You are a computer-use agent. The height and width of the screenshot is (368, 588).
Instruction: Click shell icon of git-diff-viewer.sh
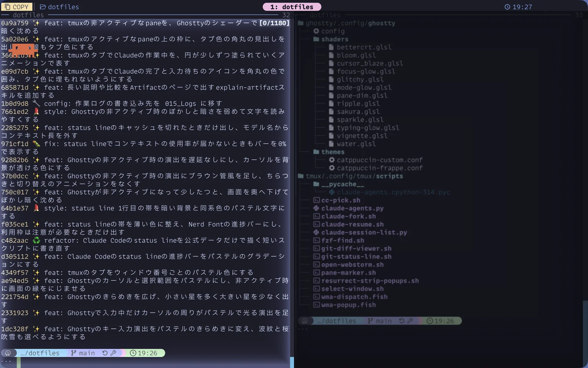coord(316,248)
